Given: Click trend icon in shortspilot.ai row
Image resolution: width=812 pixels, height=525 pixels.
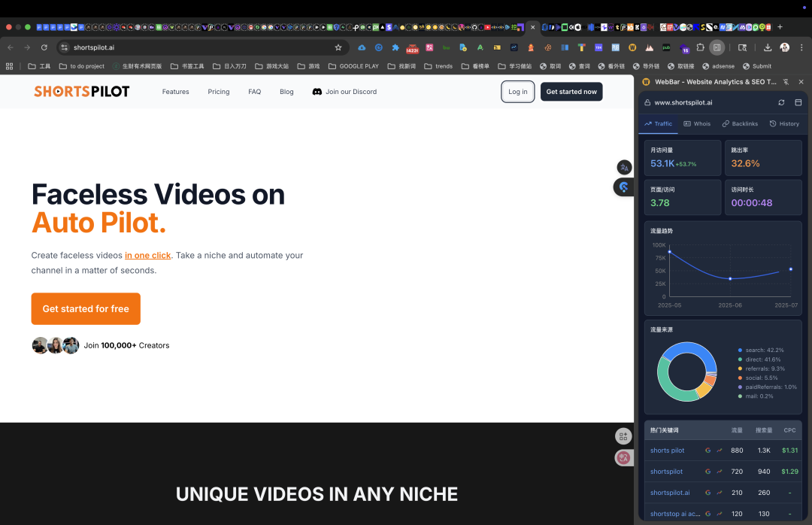Looking at the screenshot, I should (720, 493).
